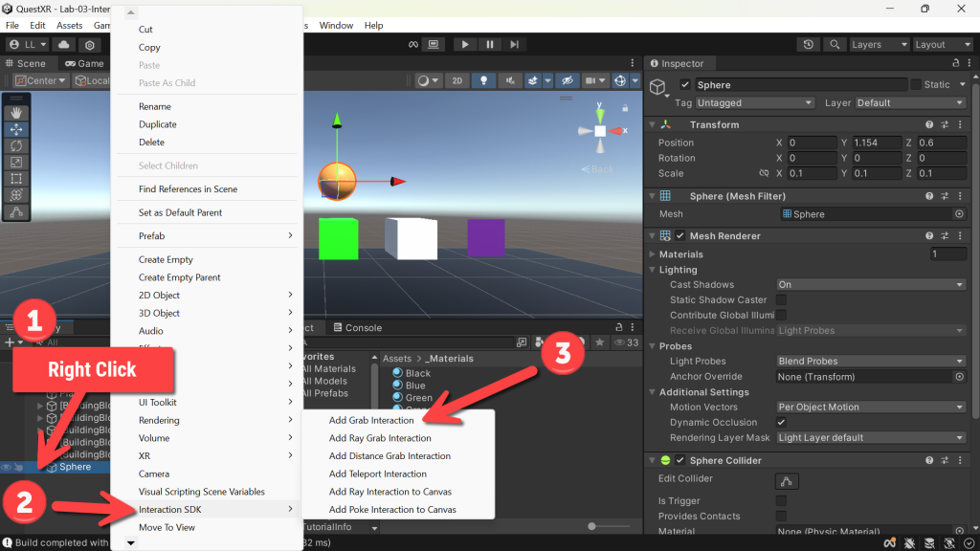This screenshot has width=980, height=551.
Task: Toggle scale constrained proportions link icon
Action: click(x=764, y=174)
